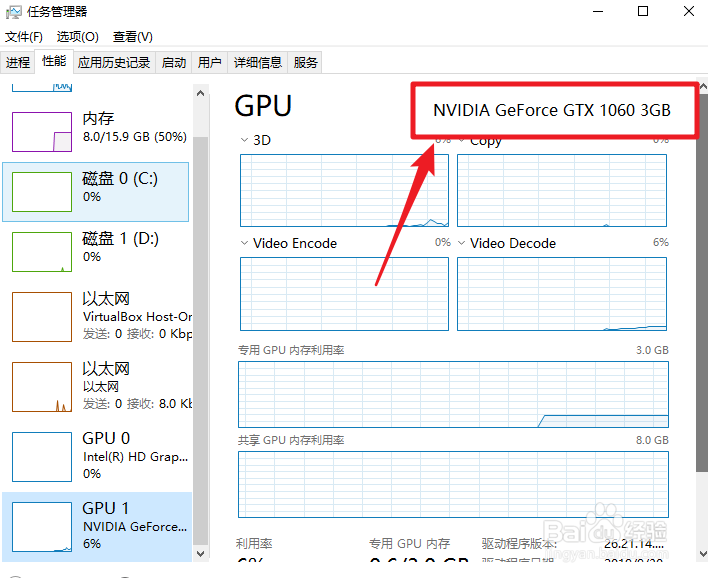Maximize the Task Manager window
The image size is (708, 578).
643,11
